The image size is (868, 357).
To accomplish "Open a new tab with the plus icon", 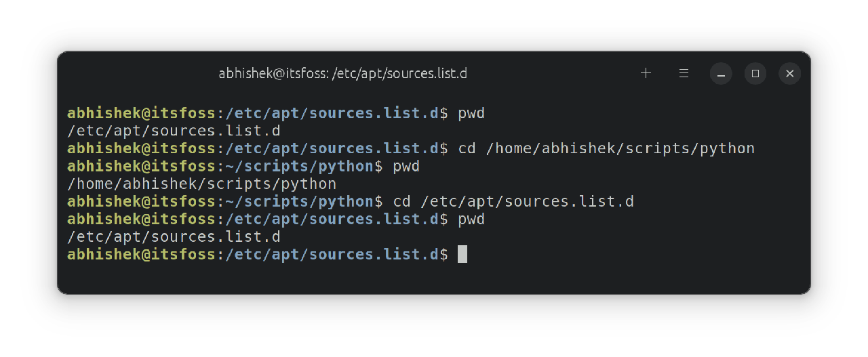I will 646,73.
